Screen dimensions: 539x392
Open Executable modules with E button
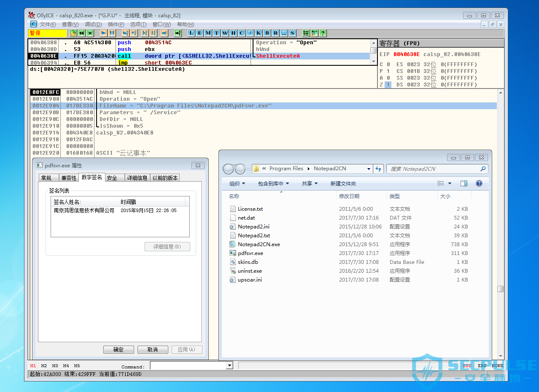(x=199, y=33)
